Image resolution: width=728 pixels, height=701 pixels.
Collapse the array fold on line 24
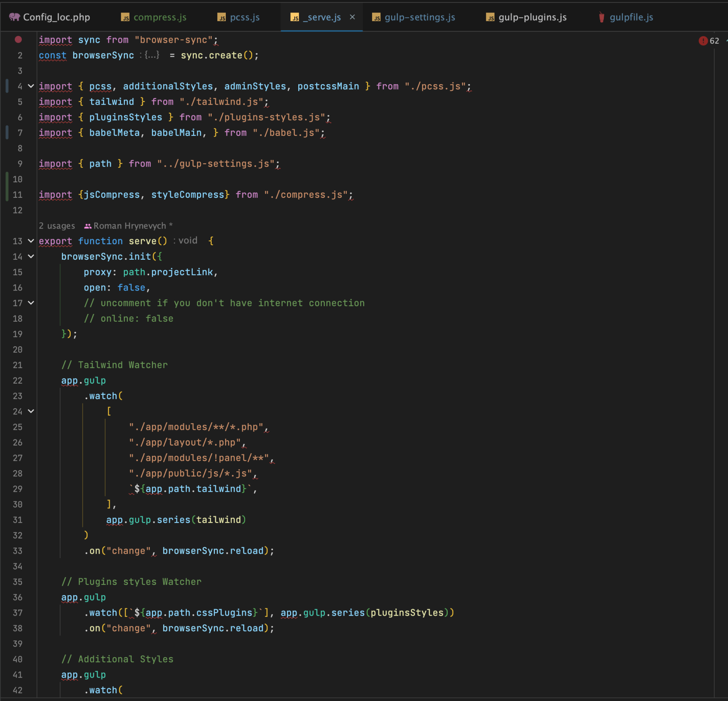[31, 411]
